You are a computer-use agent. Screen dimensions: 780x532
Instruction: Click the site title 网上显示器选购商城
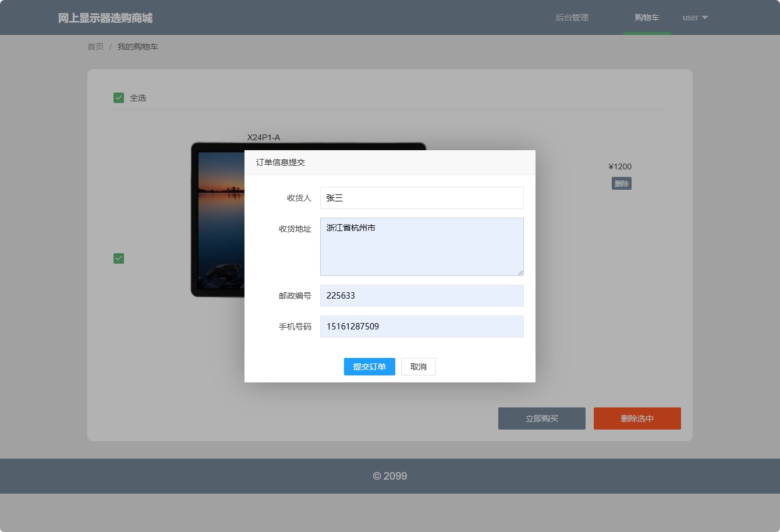[105, 18]
